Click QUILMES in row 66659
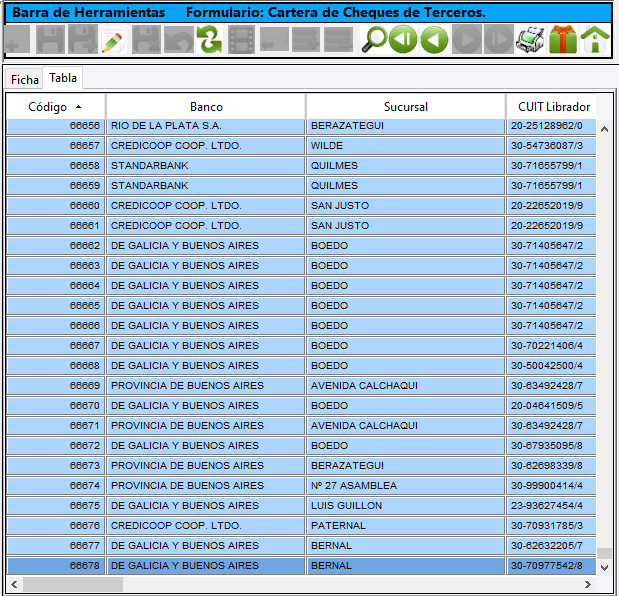Viewport: 619px width, 596px height. coord(405,186)
